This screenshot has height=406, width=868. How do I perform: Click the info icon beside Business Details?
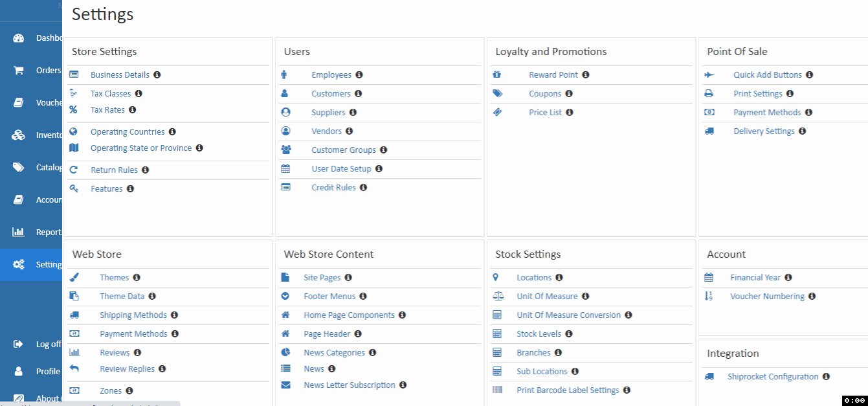coord(157,75)
